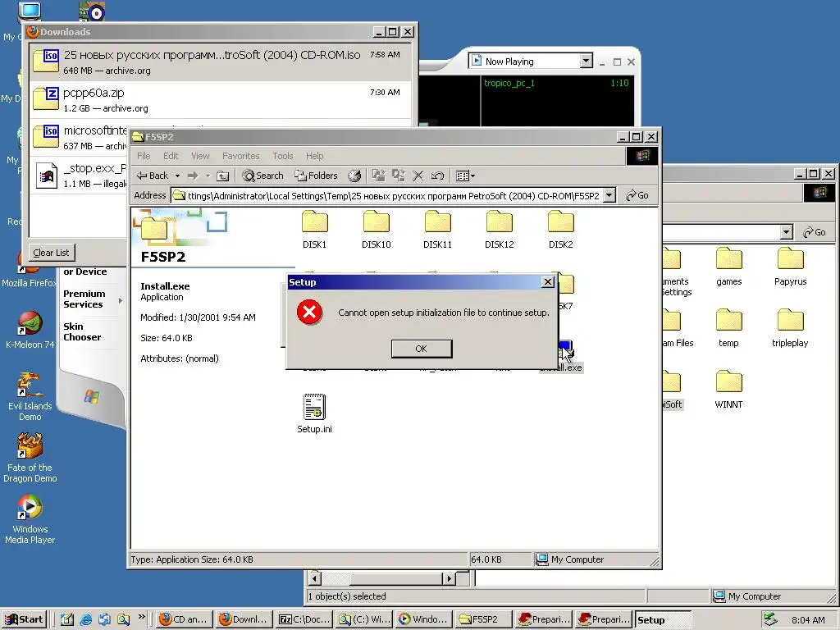Open the View menu in F5SP2 window
The image size is (840, 630).
tap(200, 156)
